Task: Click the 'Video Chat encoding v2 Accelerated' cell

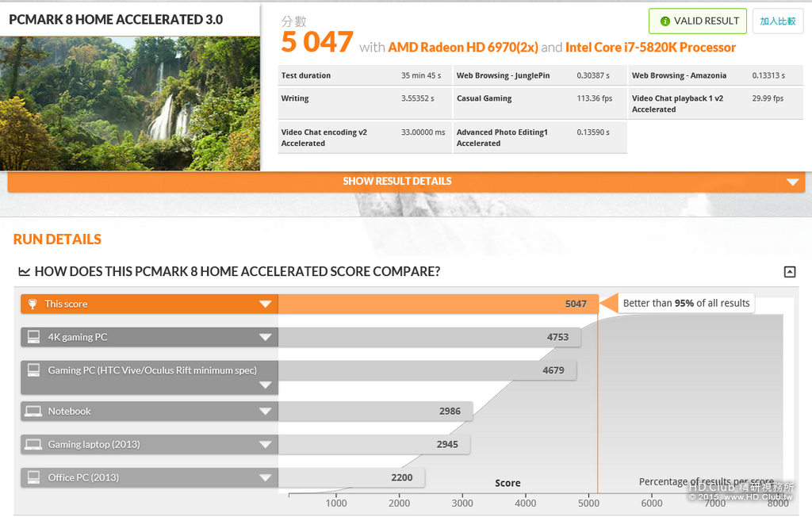Action: (365, 138)
